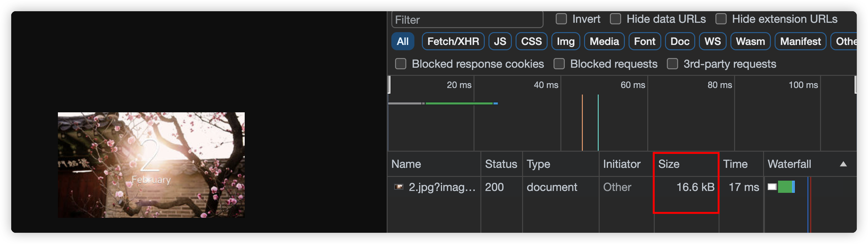
Task: Select the Img filter type
Action: coord(565,41)
